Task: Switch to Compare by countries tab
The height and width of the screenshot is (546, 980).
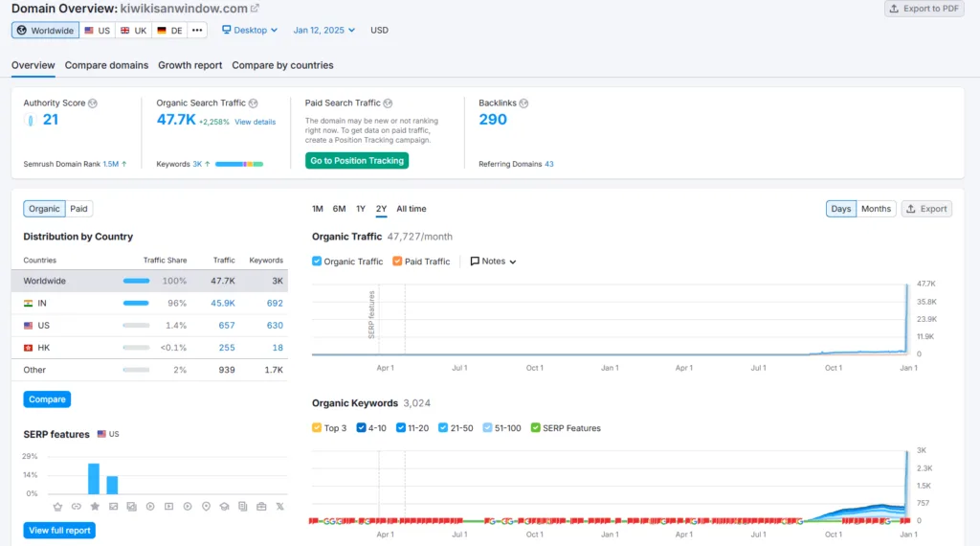Action: pos(282,65)
